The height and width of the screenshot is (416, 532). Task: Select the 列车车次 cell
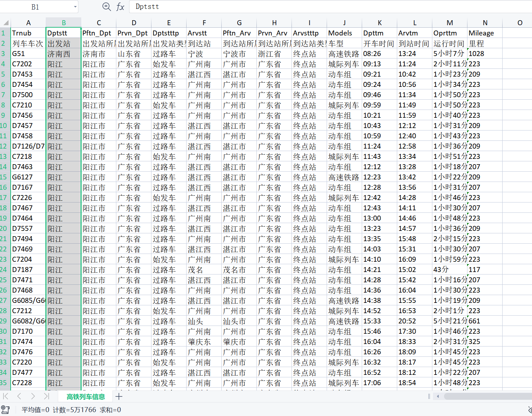pyautogui.click(x=28, y=44)
